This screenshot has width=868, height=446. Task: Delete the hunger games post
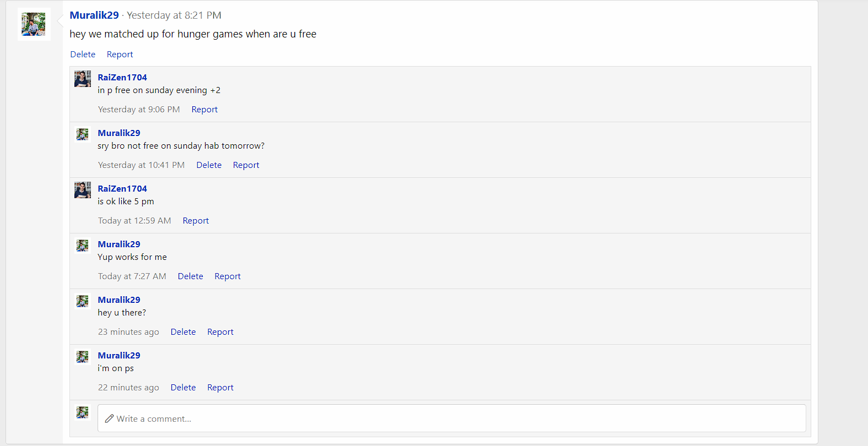[x=83, y=55]
